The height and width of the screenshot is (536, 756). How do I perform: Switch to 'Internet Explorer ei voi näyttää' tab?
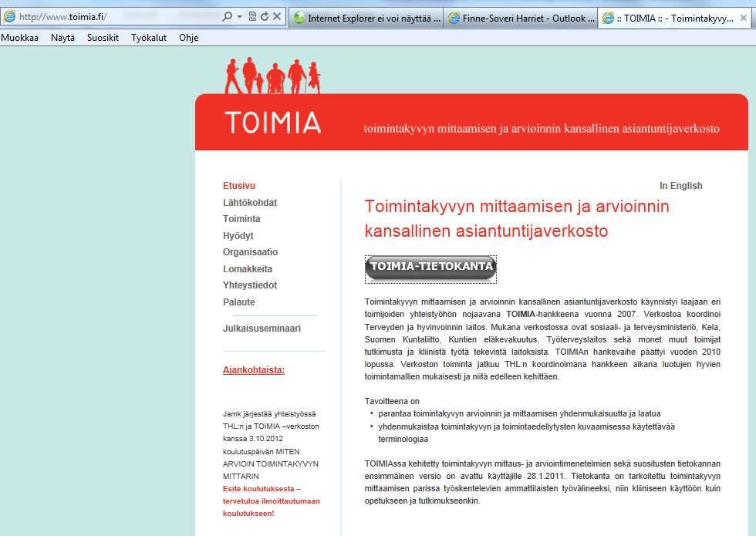(366, 19)
